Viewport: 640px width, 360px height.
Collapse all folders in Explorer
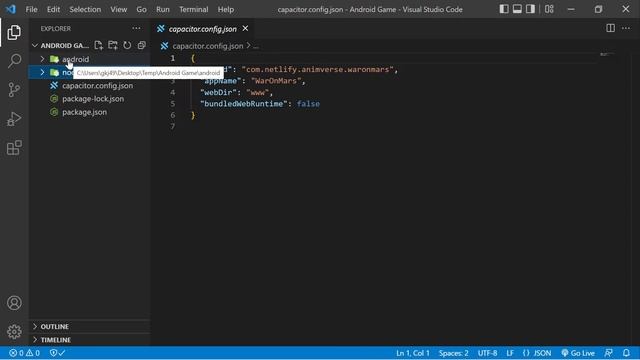point(142,45)
